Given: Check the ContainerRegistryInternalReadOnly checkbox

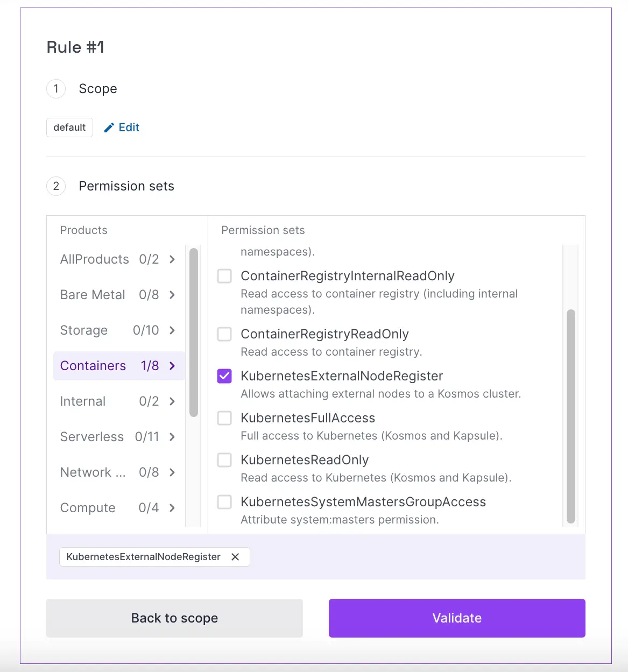Looking at the screenshot, I should click(224, 276).
